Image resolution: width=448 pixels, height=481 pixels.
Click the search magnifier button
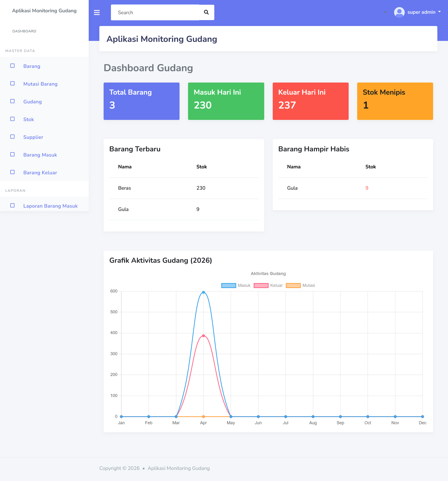point(206,12)
